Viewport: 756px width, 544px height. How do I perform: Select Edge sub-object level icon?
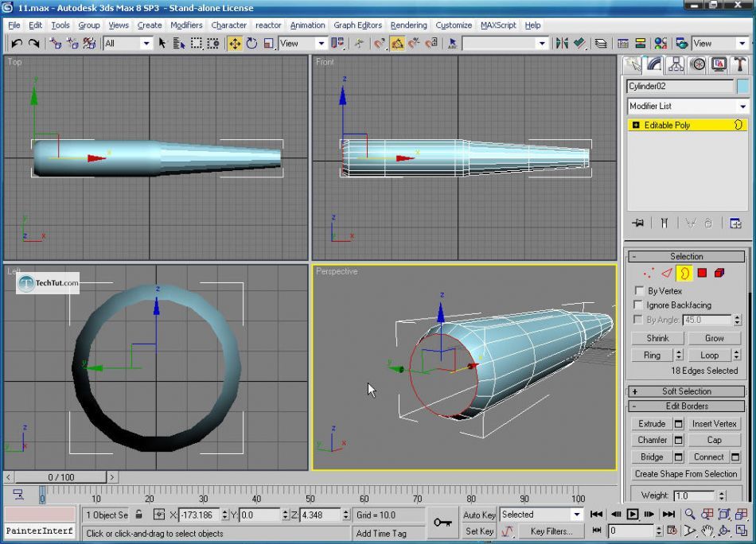(x=667, y=274)
